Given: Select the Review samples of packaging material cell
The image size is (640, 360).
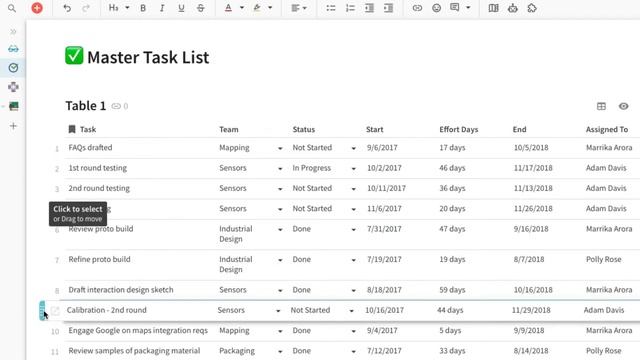Looking at the screenshot, I should click(134, 351).
